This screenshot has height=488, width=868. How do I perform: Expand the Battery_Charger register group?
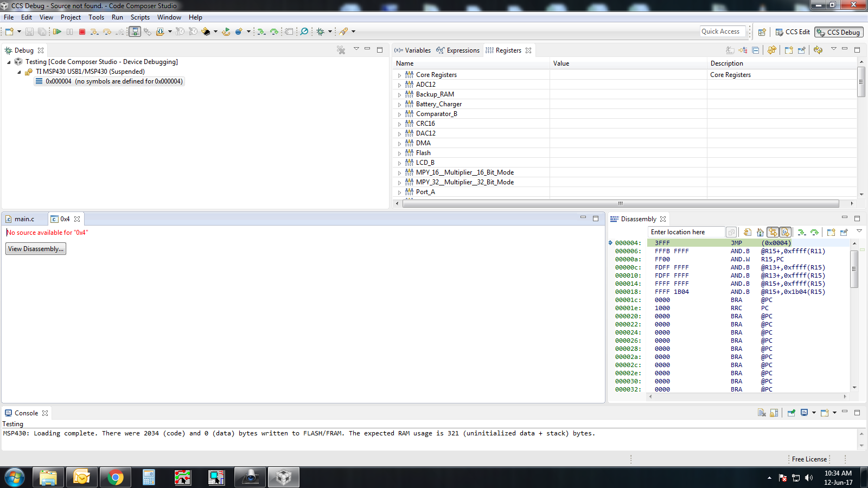point(400,105)
